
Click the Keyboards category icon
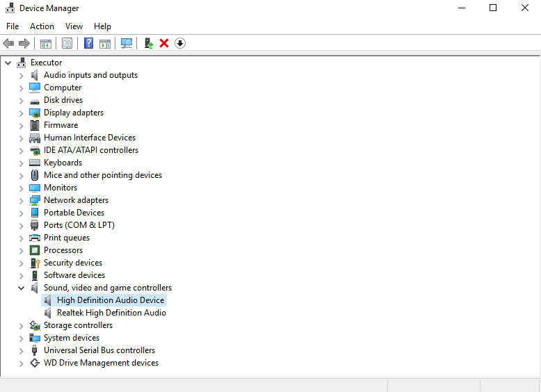tap(35, 163)
